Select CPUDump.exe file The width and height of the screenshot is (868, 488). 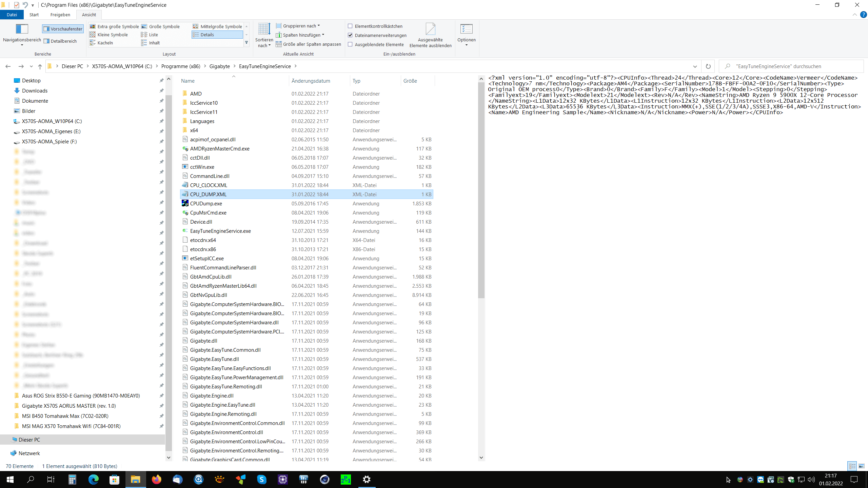[206, 203]
